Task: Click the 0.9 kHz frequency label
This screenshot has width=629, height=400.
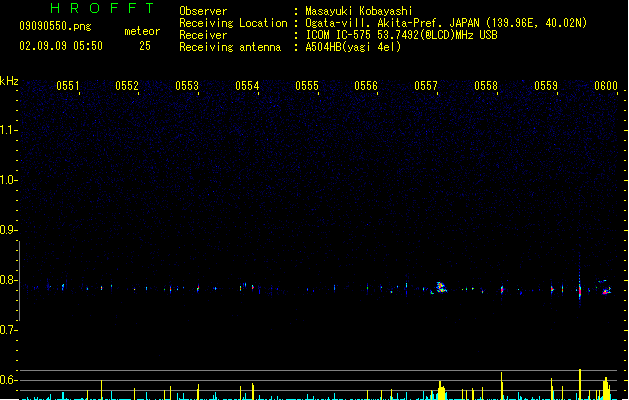Action: point(8,230)
